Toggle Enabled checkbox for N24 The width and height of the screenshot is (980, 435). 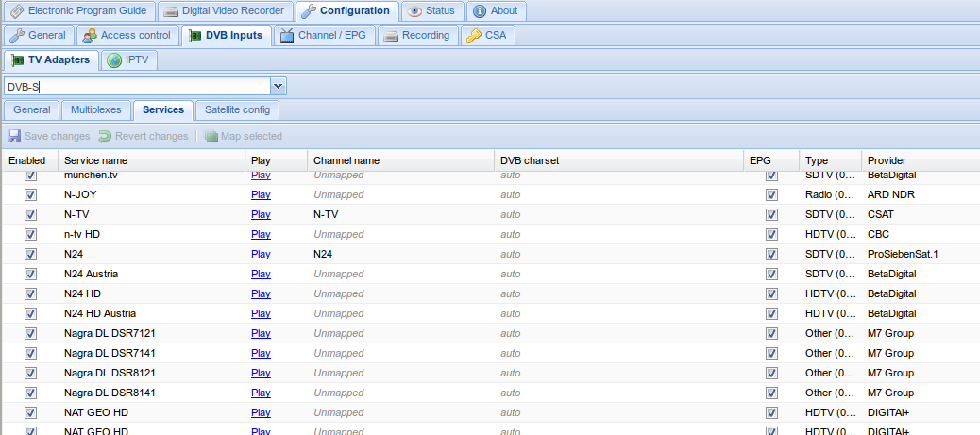(x=30, y=255)
